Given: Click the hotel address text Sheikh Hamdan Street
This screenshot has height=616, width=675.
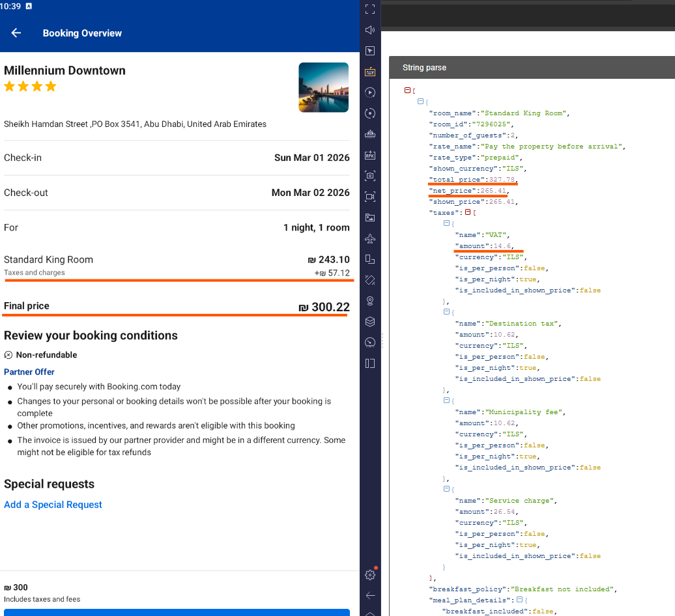Looking at the screenshot, I should pos(135,124).
